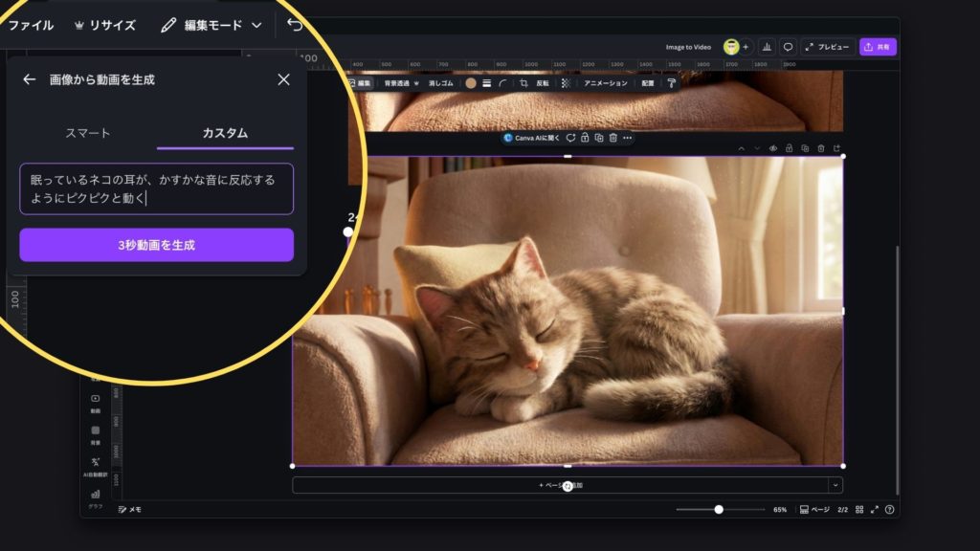Click the paint roller copy style icon
The image size is (980, 551).
click(672, 83)
